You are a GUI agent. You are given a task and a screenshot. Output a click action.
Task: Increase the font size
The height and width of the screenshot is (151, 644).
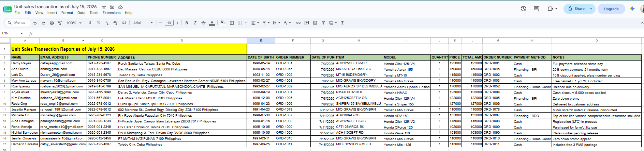[x=177, y=23]
